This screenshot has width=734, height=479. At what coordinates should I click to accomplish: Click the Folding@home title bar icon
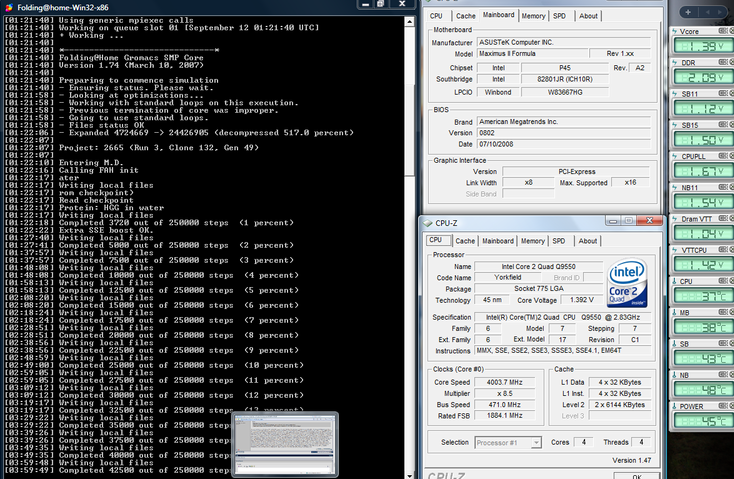click(x=9, y=7)
